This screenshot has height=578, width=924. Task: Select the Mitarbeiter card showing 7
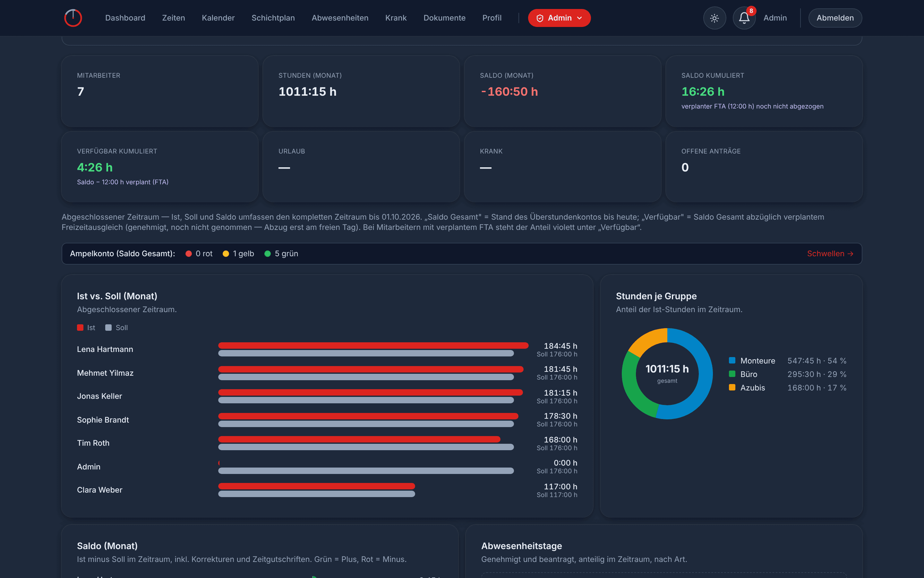click(x=160, y=92)
